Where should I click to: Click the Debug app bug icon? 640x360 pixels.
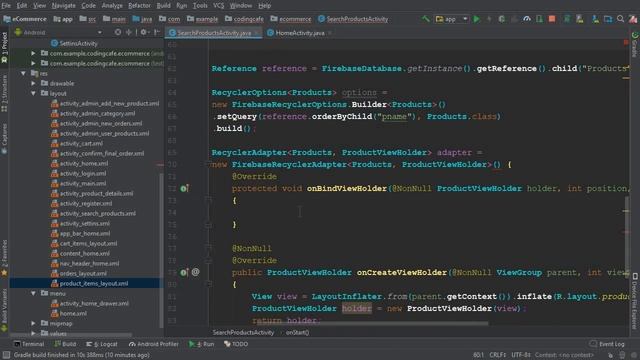502,19
